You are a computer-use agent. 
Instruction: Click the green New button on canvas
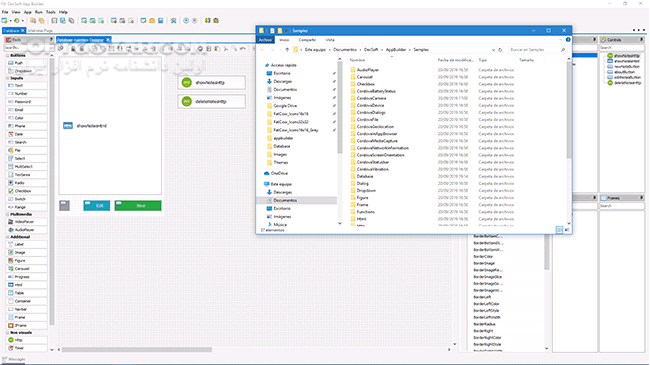tap(138, 206)
